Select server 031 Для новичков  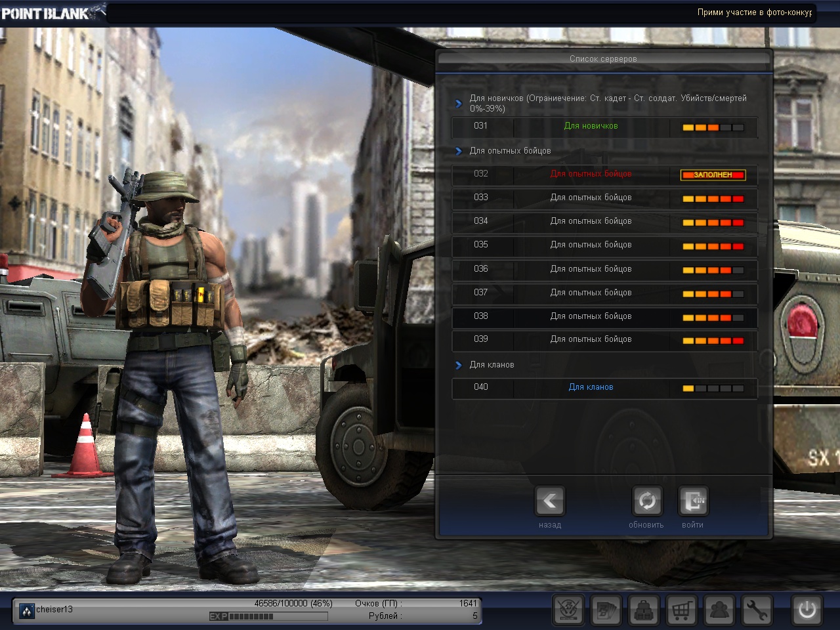pyautogui.click(x=604, y=127)
